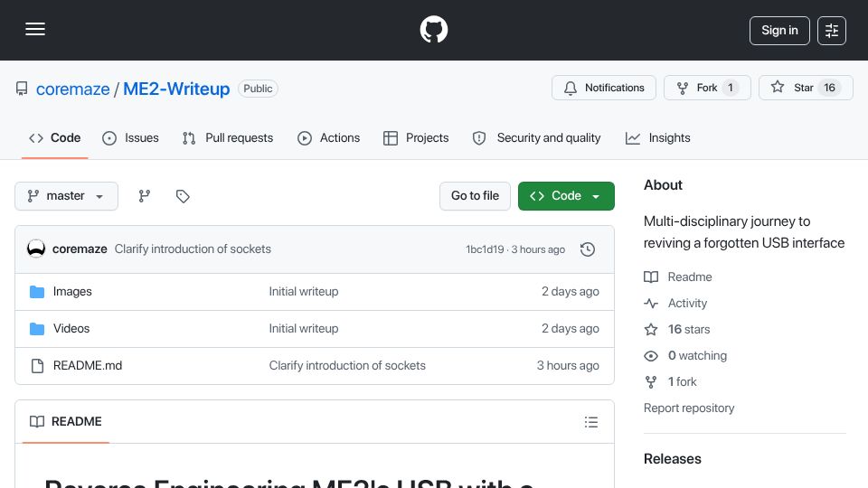Click Notifications bell button
Viewport: 868px width, 488px height.
coord(604,88)
